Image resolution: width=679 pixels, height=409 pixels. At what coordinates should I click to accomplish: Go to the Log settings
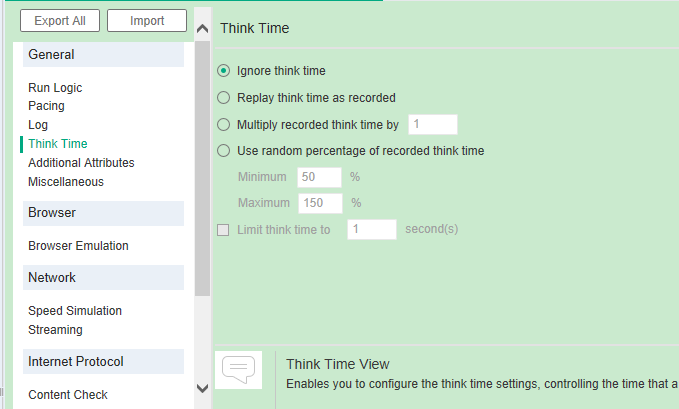(38, 125)
